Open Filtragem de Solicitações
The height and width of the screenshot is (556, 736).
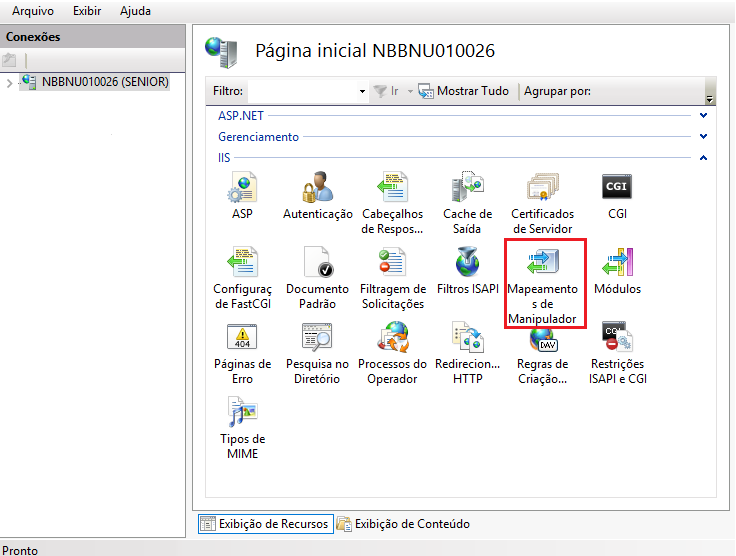click(393, 278)
